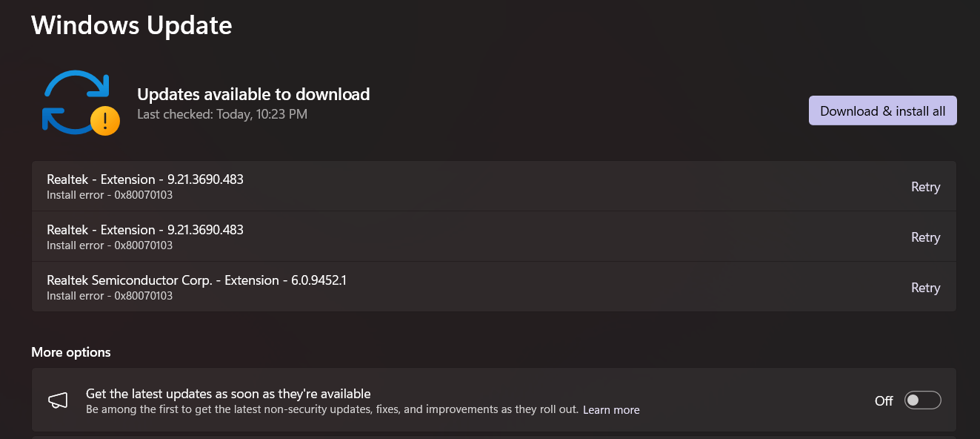Click the megaphone icon in More options

pos(58,400)
